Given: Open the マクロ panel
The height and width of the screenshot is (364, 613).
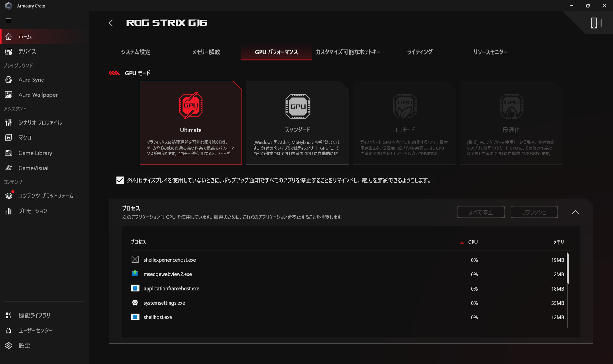Looking at the screenshot, I should pos(25,138).
